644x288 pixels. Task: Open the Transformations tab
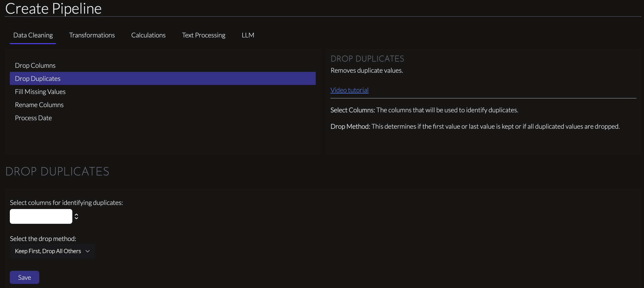[x=92, y=35]
